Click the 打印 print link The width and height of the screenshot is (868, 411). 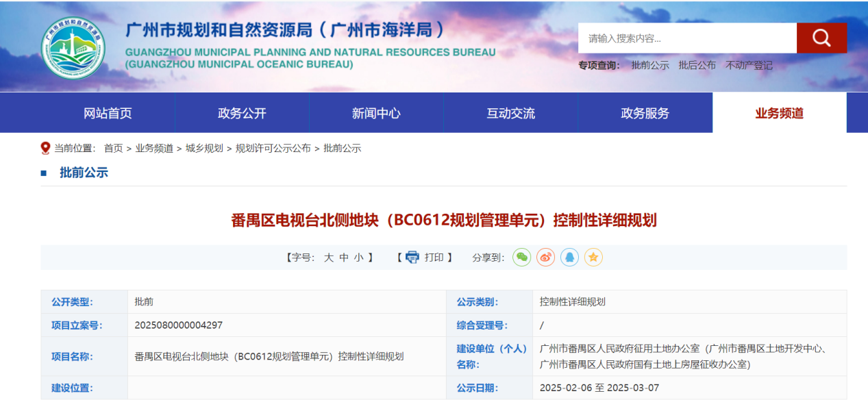(434, 258)
